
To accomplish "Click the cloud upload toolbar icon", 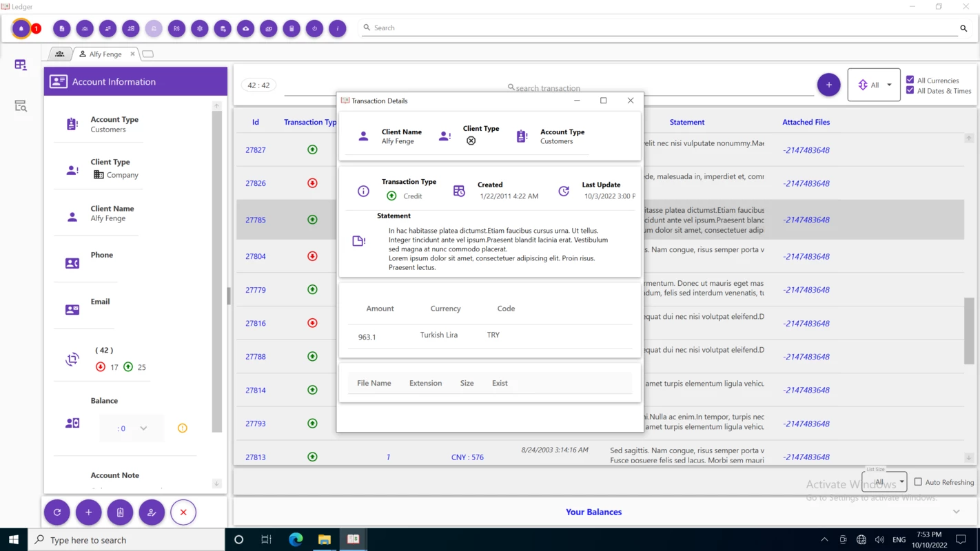I will [245, 28].
